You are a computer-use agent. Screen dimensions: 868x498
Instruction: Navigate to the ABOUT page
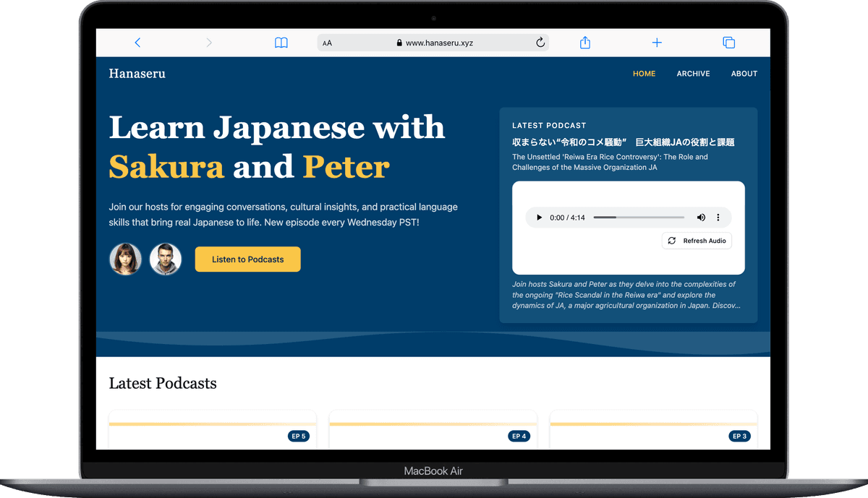tap(744, 74)
